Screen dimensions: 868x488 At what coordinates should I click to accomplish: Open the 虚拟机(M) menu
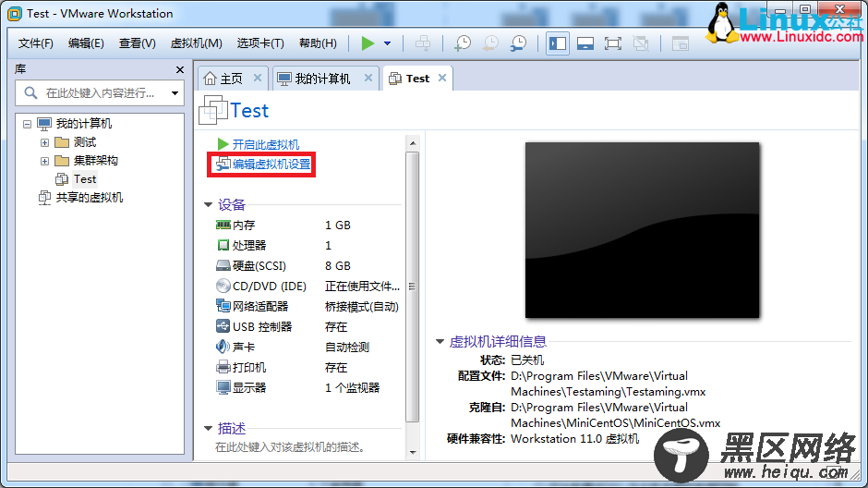[196, 43]
